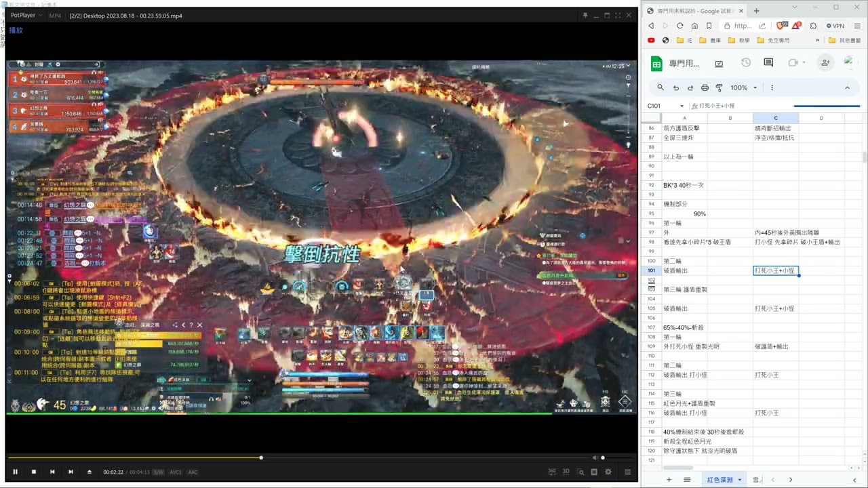
Task: Collapse the Sheets header with chevron
Action: [x=847, y=88]
